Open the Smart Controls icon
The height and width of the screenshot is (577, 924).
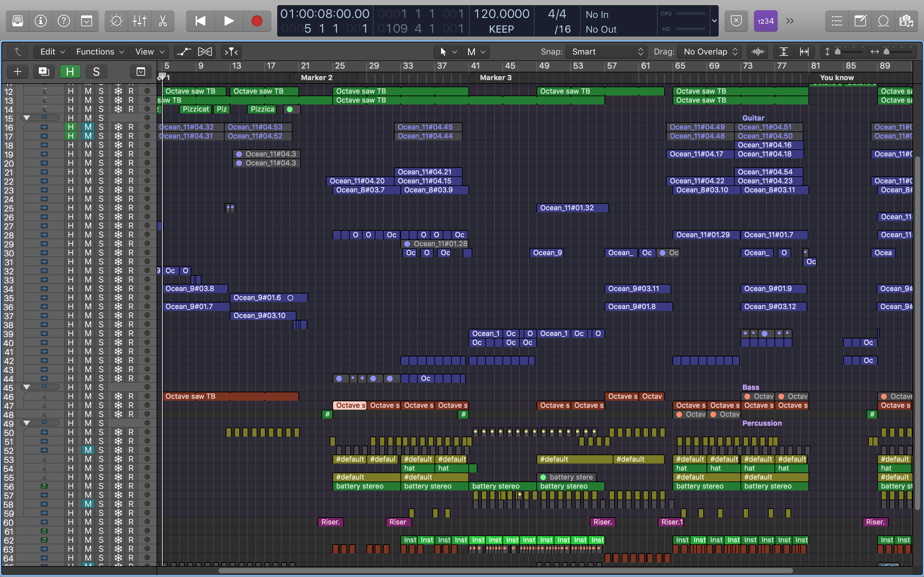(116, 21)
